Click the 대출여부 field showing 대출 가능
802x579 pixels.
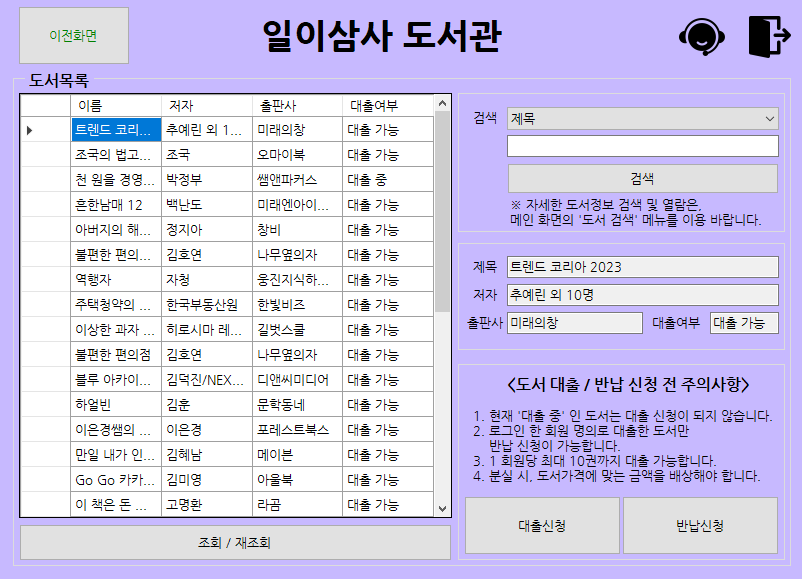[x=743, y=323]
